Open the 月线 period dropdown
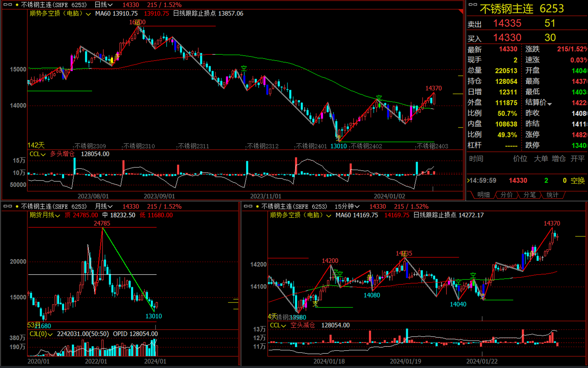 pos(104,206)
